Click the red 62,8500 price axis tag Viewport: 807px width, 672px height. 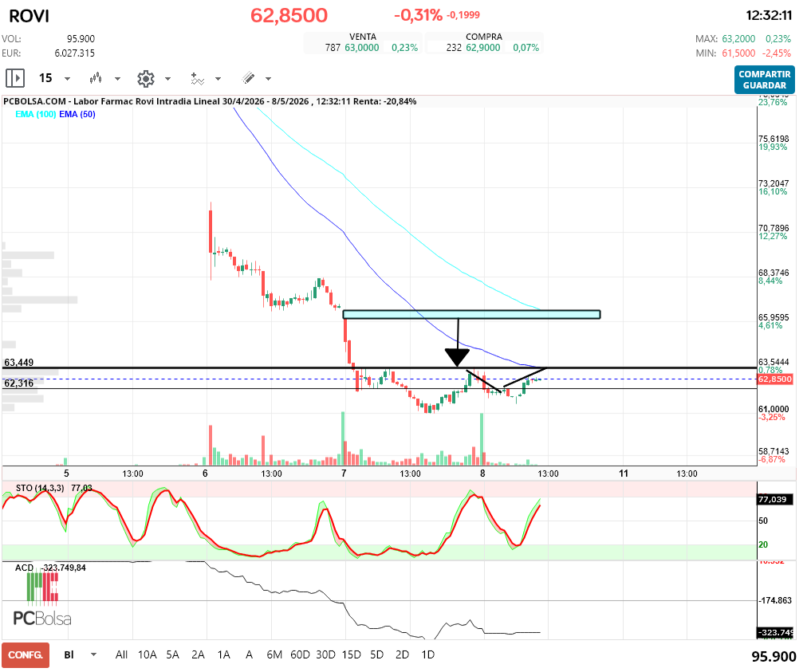coord(775,379)
